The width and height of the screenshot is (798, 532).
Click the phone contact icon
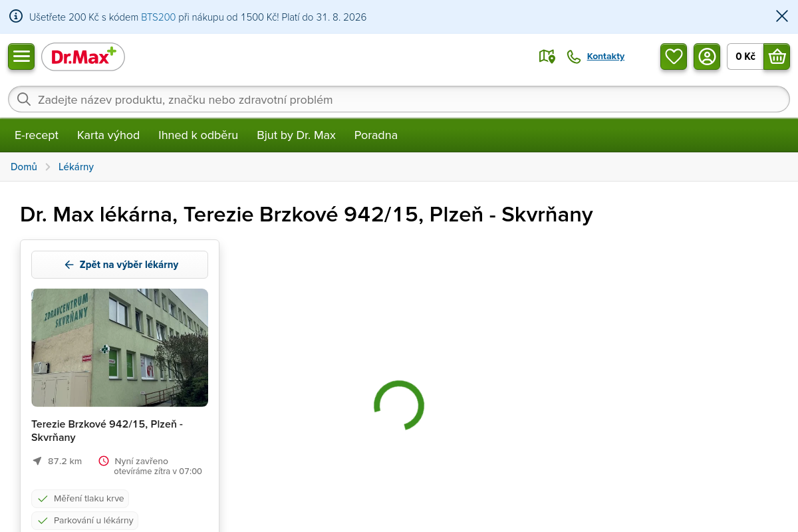[573, 57]
